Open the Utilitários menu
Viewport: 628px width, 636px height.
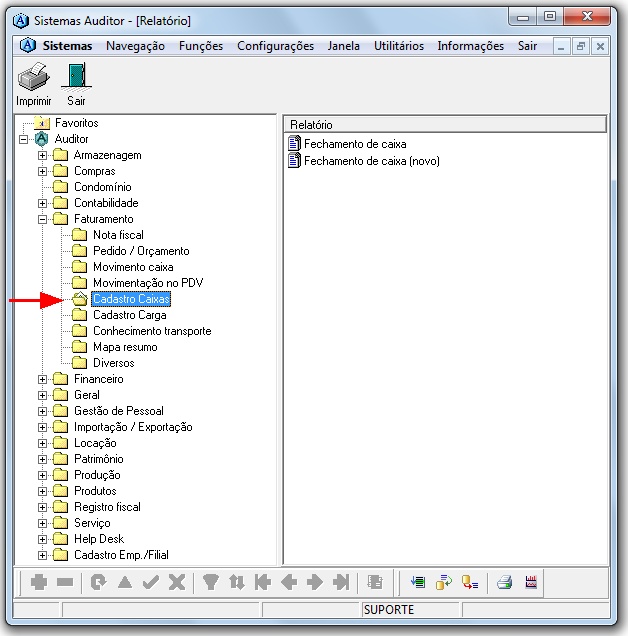coord(399,46)
